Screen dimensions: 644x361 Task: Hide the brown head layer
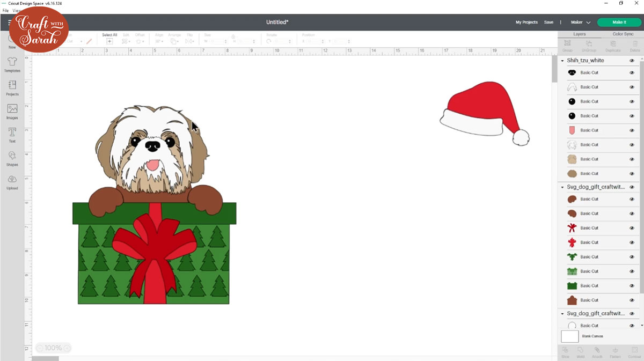632,174
